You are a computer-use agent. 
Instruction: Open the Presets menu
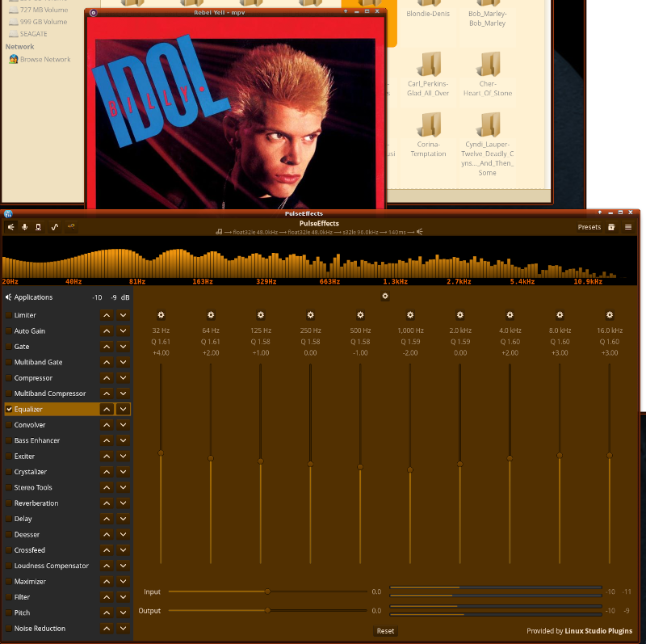(589, 227)
